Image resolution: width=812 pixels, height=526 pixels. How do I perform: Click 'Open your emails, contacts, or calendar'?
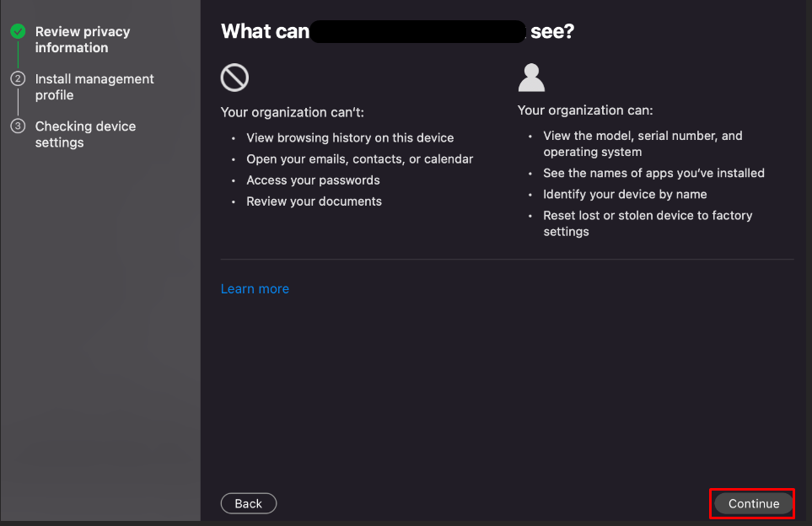pyautogui.click(x=360, y=159)
